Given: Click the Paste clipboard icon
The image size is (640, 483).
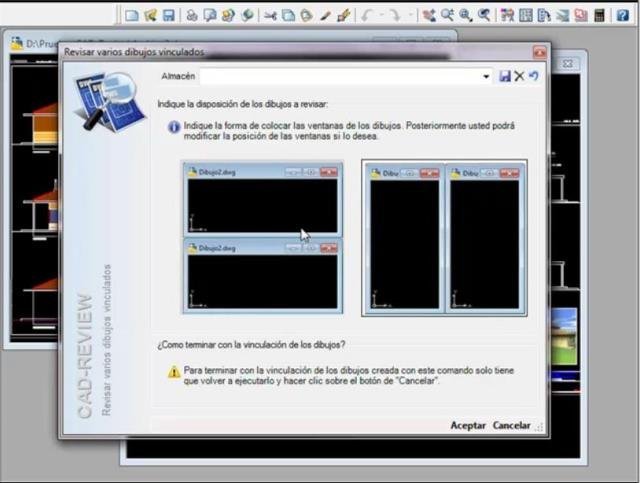Looking at the screenshot, I should point(306,16).
